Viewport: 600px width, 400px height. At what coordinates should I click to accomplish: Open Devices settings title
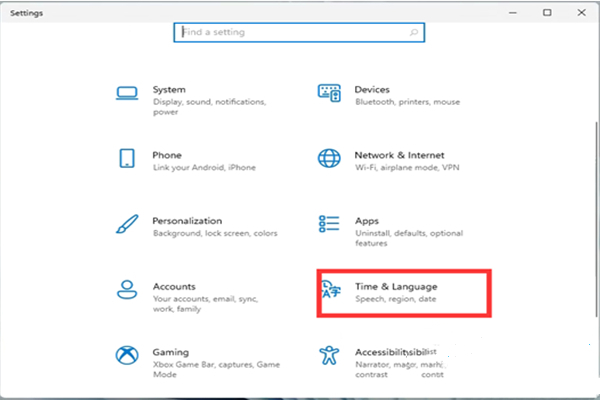[x=372, y=90]
